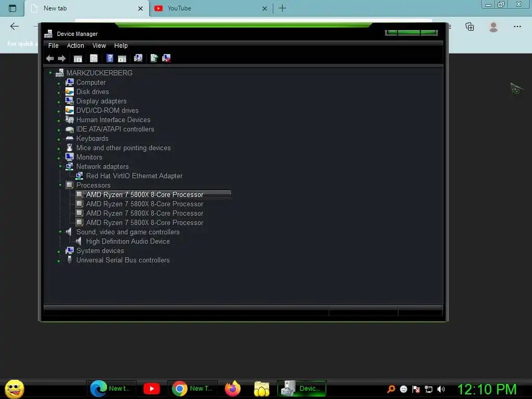Close the YouTube browser tab
532x399 pixels.
pyautogui.click(x=264, y=8)
